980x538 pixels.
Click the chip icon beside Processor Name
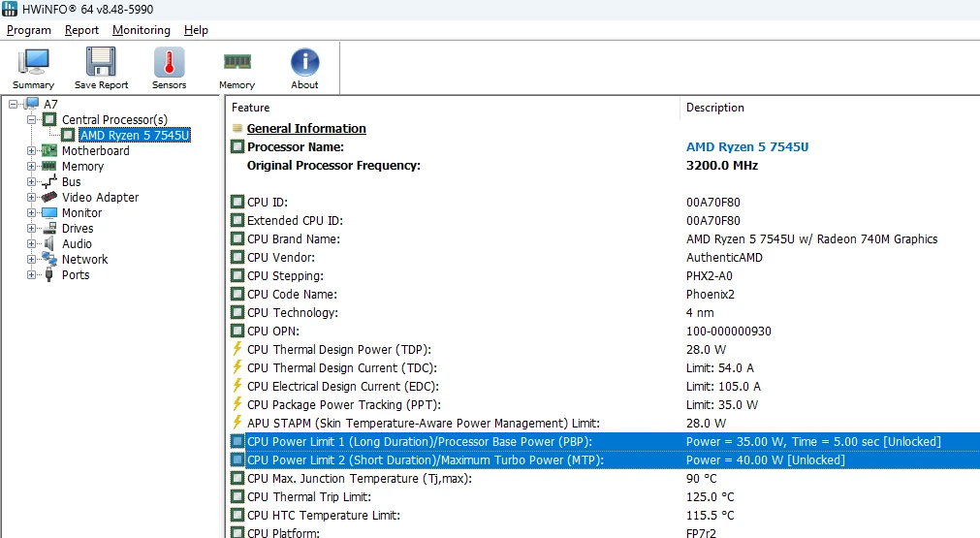click(237, 146)
